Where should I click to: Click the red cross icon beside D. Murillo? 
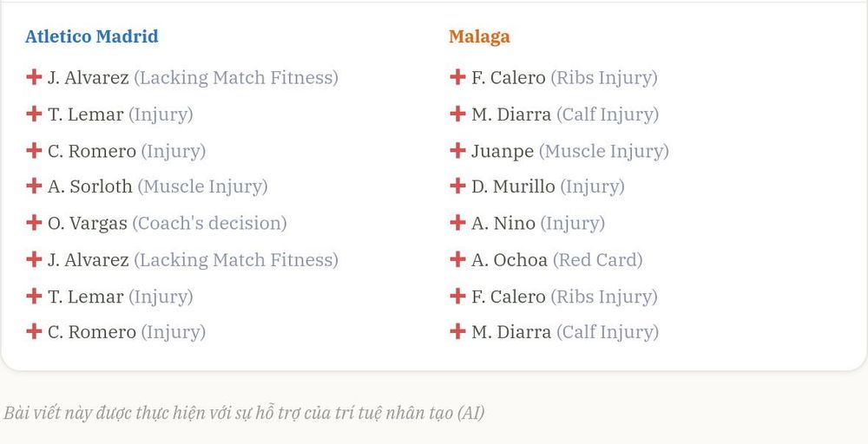tap(457, 186)
